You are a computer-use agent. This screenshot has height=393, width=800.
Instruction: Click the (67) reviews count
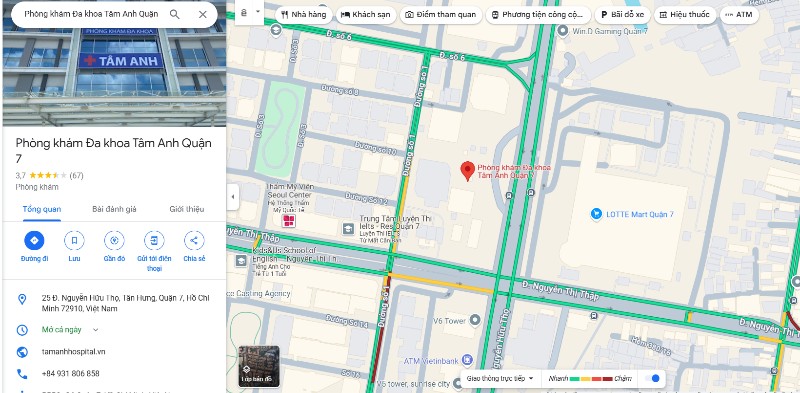coord(76,176)
